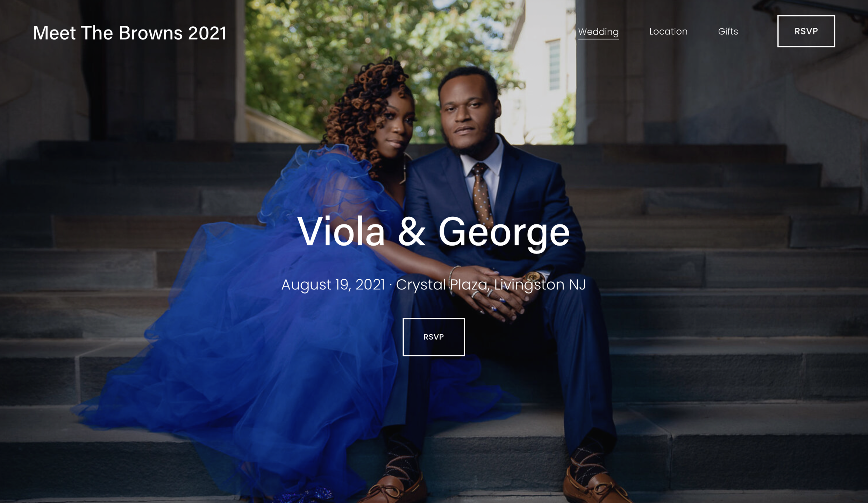
Task: Select the Viola & George heading
Action: (433, 232)
